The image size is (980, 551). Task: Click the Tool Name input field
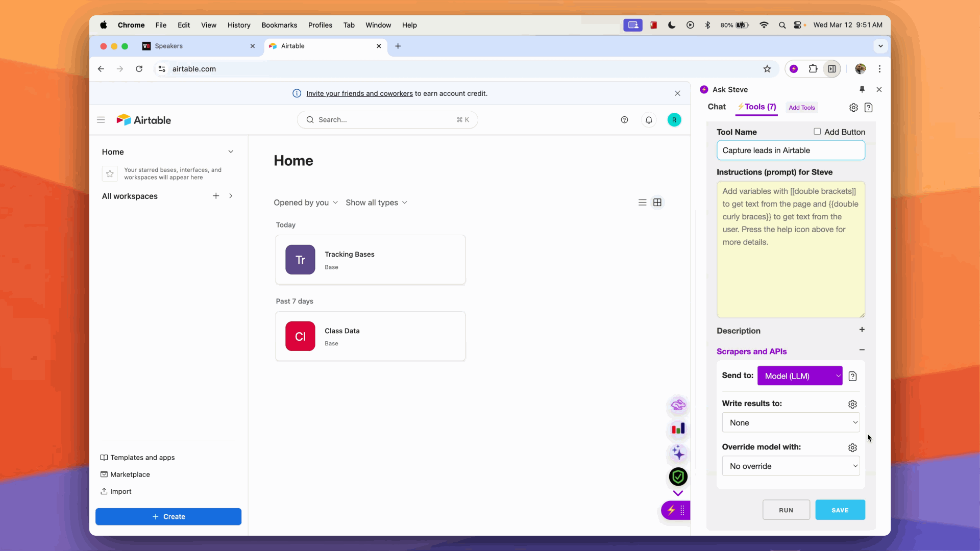point(790,150)
